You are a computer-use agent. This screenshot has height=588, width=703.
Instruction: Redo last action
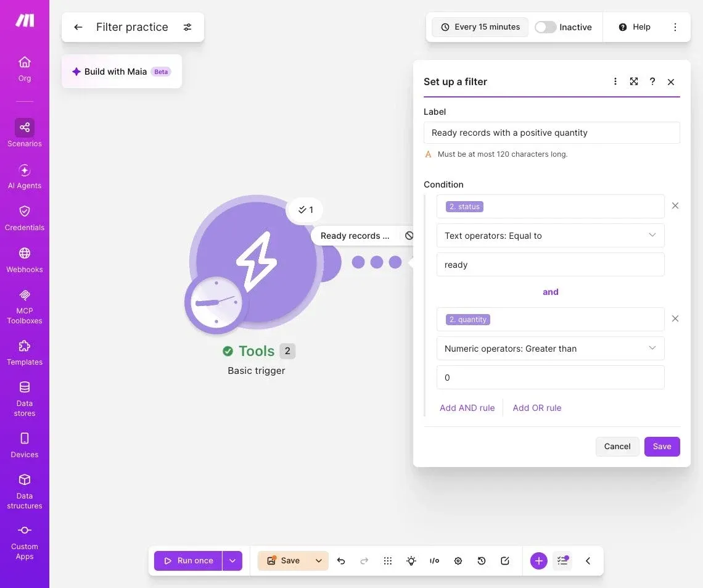click(364, 561)
